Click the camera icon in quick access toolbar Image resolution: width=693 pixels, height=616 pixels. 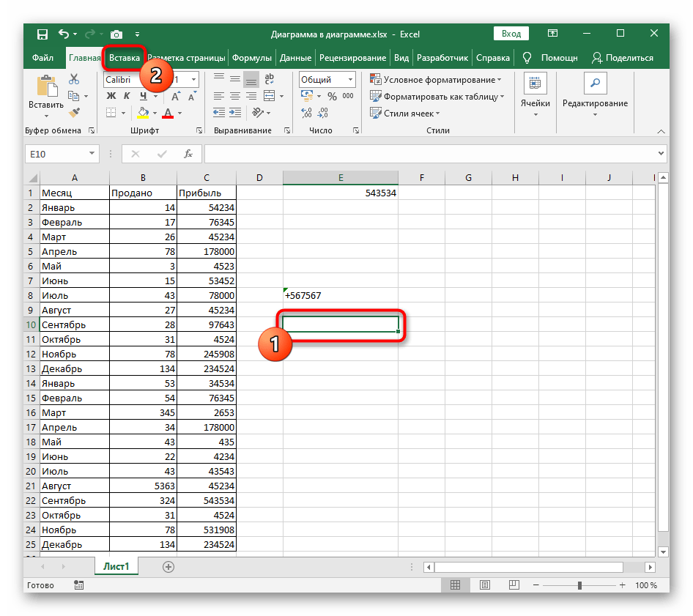[x=116, y=34]
